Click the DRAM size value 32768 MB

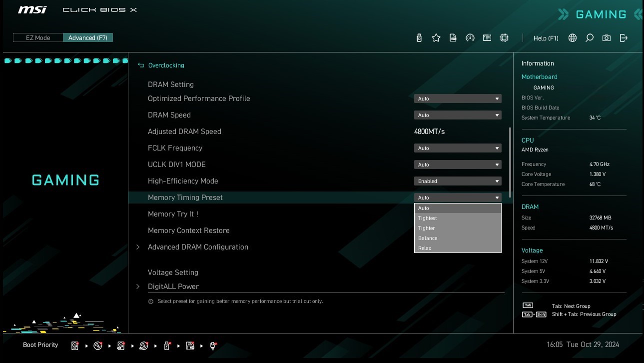point(601,218)
